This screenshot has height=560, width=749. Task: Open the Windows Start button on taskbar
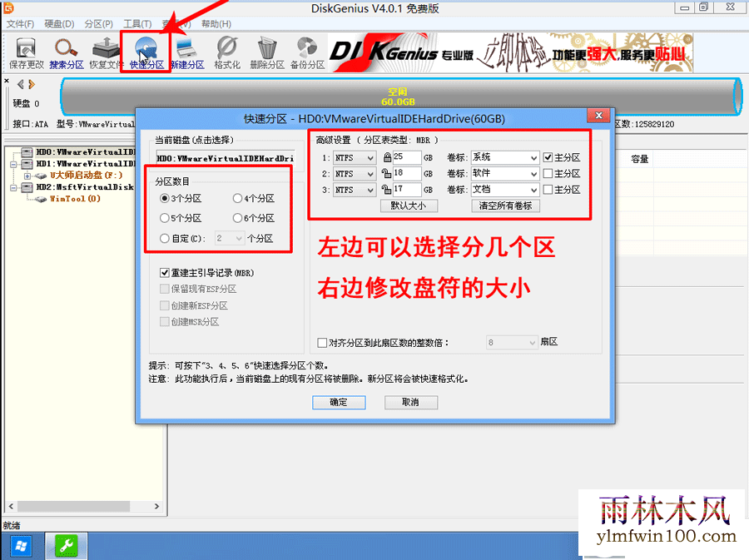[21, 546]
